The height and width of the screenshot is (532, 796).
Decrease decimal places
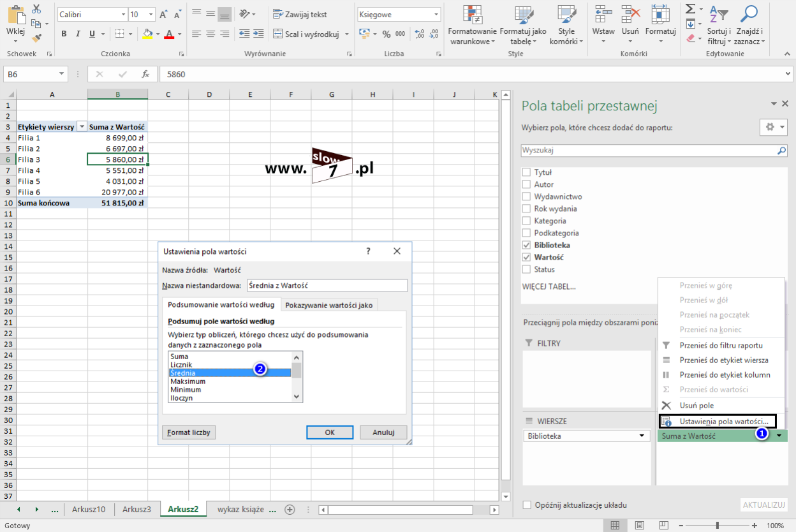(432, 34)
